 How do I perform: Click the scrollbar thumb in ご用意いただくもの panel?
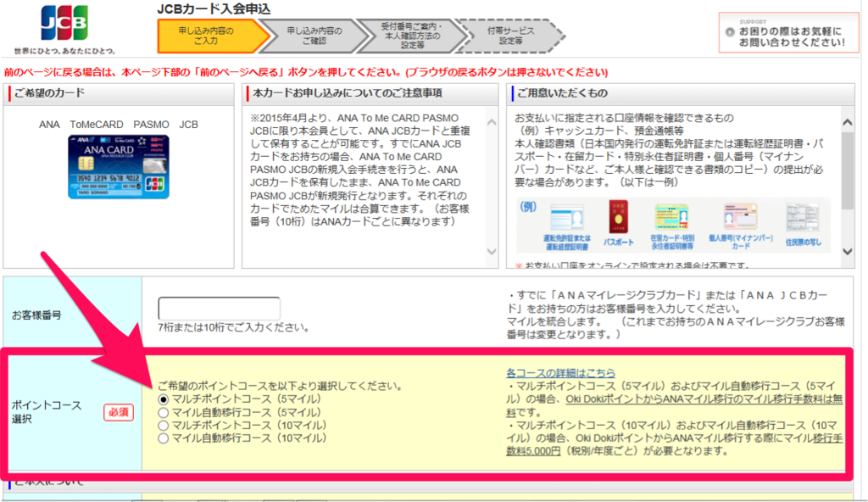[847, 170]
